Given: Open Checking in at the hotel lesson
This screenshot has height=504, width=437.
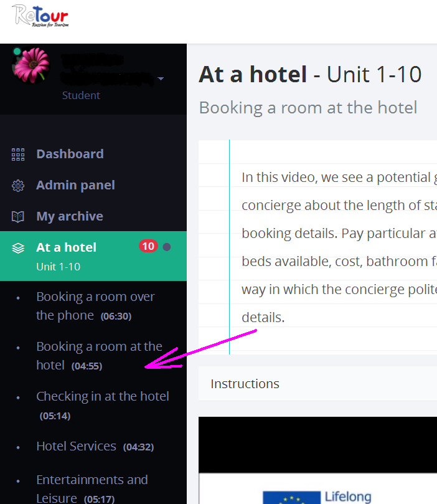Looking at the screenshot, I should (103, 406).
